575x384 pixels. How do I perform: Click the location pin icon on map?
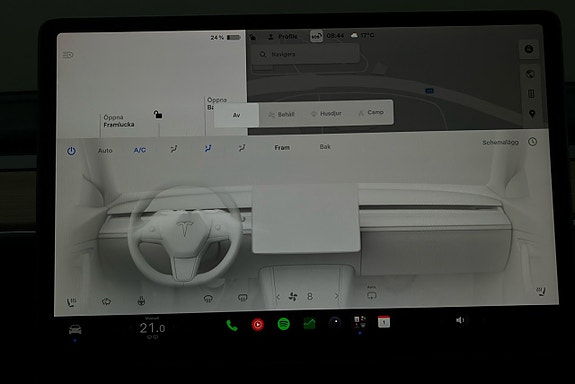tap(532, 114)
